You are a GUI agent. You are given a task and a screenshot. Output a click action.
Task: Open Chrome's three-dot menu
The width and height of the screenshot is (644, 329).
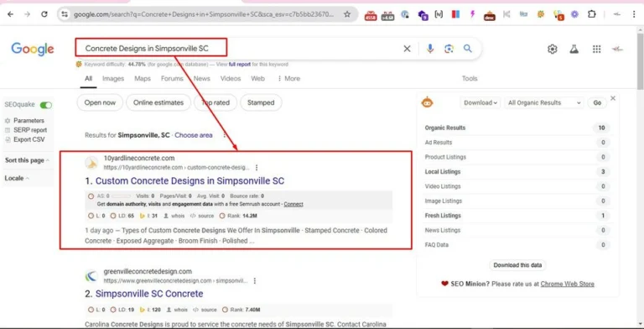click(x=634, y=14)
